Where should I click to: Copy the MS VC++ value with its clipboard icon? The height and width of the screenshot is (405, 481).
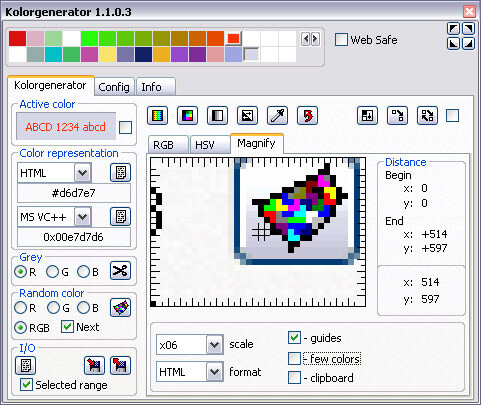coord(120,217)
